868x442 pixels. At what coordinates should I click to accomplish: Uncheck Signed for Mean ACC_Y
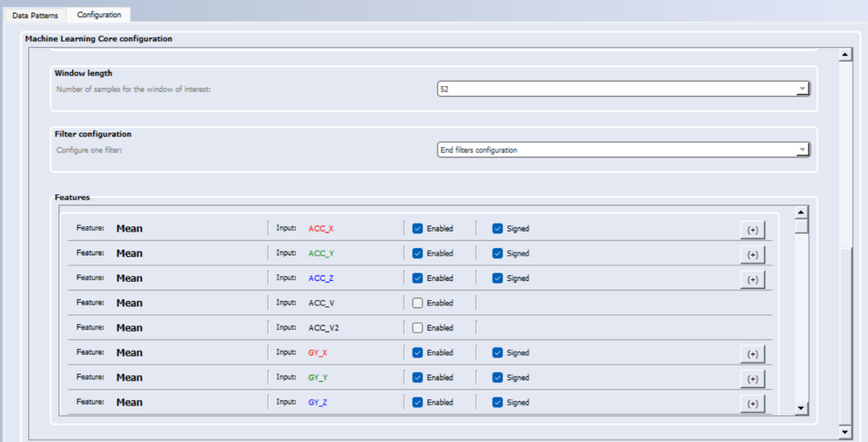[x=497, y=253]
